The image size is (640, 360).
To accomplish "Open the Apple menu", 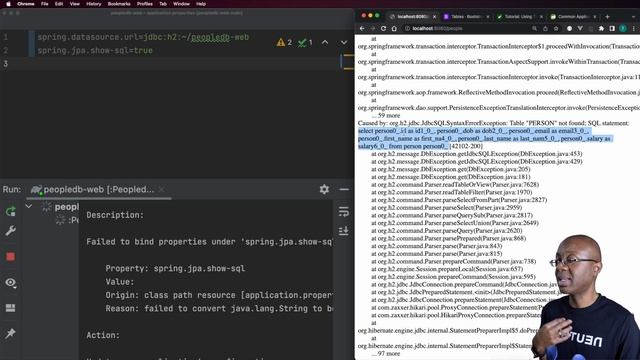I will point(8,4).
